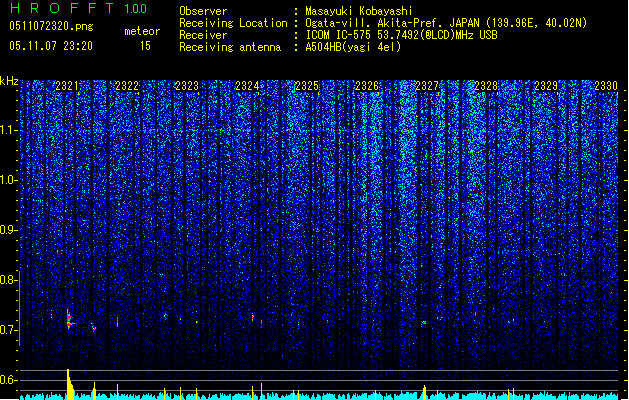Click the 2325 time marker
The image size is (629, 400).
(307, 86)
